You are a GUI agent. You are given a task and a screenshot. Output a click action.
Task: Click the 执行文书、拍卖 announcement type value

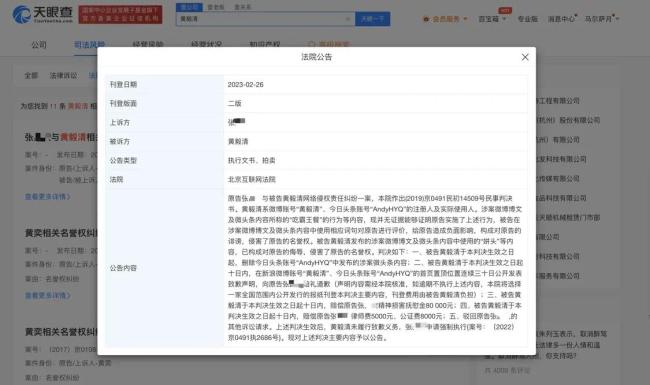(252, 161)
